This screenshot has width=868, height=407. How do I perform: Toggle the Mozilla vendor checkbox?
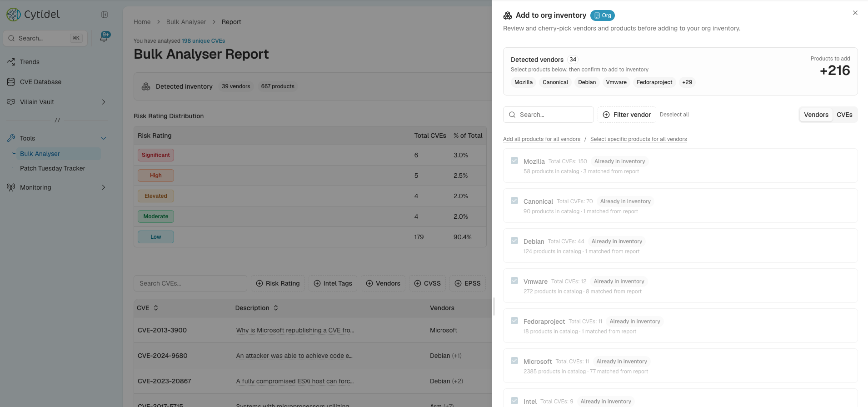point(514,161)
